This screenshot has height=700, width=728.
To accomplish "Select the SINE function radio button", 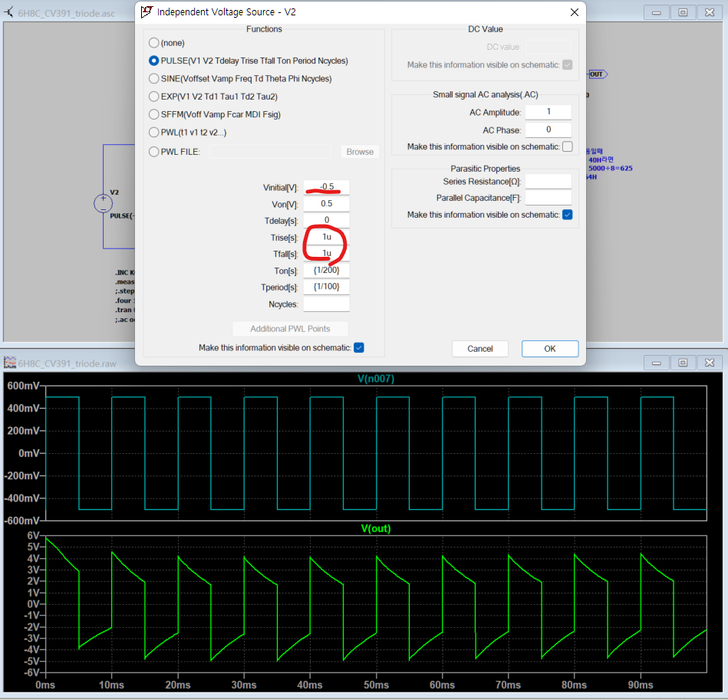I will 155,79.
